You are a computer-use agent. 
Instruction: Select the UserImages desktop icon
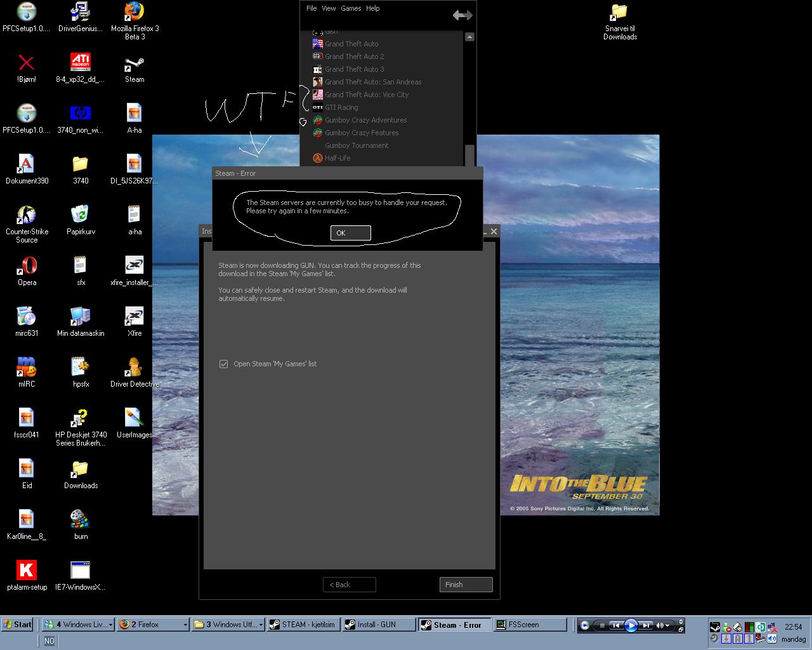[134, 423]
